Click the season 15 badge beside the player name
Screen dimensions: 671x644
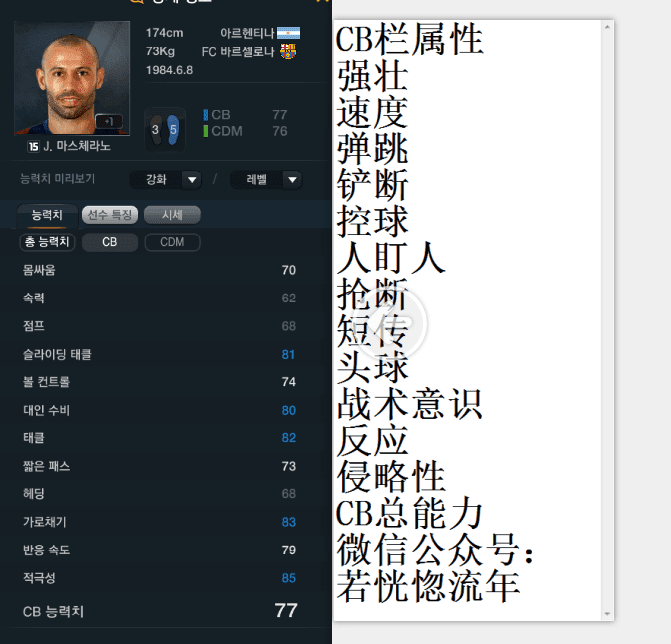[x=33, y=147]
